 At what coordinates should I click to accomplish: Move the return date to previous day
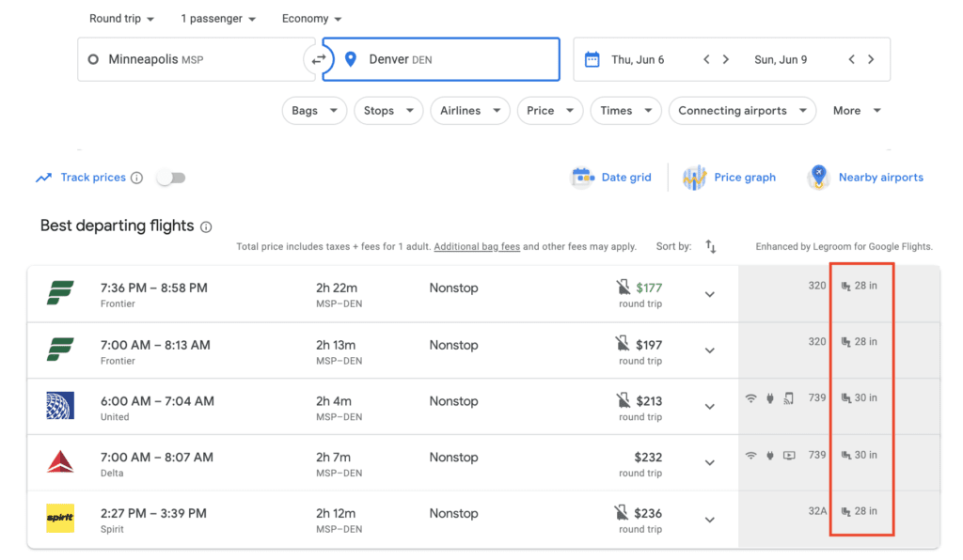(851, 59)
